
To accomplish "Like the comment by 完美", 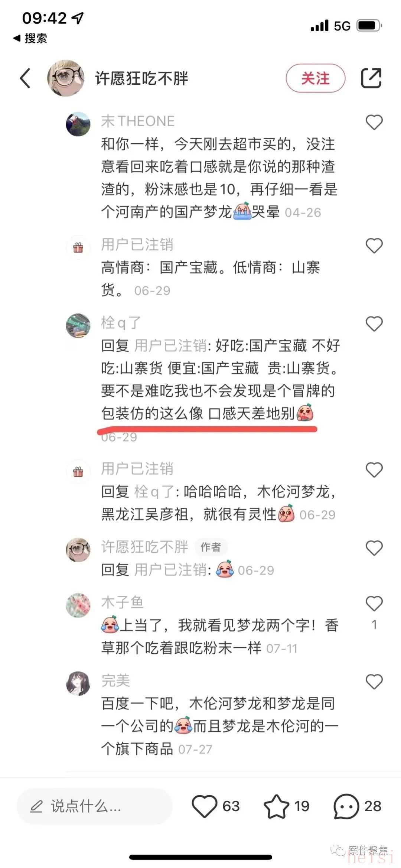I will click(374, 682).
